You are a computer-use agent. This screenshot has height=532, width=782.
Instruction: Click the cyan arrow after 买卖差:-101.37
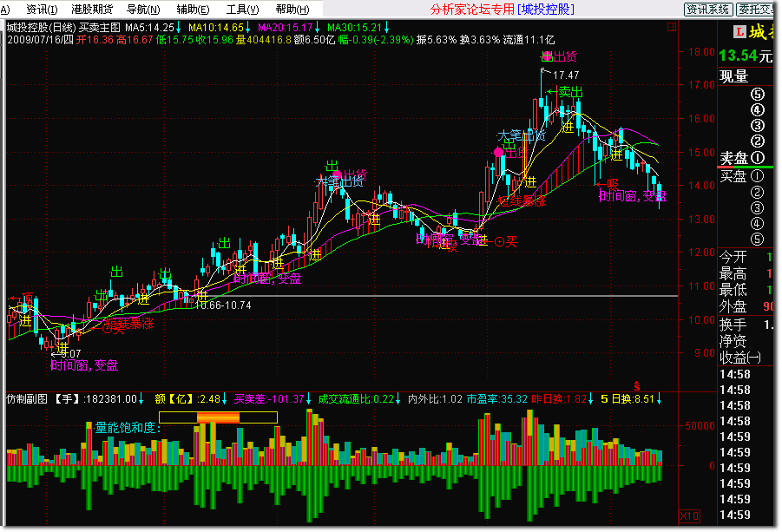tap(308, 399)
